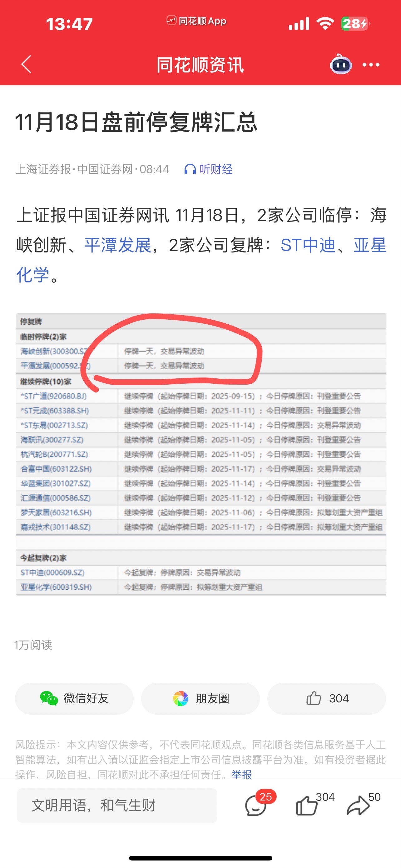Tap the 同花顺资讯 header title
Image resolution: width=401 pixels, height=868 pixels.
(200, 65)
